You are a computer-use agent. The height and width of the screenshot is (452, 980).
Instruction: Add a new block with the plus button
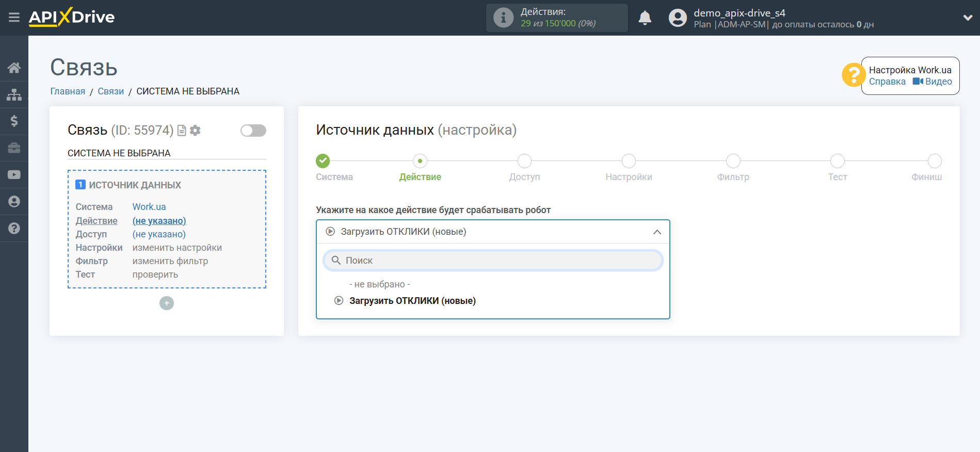coord(167,303)
